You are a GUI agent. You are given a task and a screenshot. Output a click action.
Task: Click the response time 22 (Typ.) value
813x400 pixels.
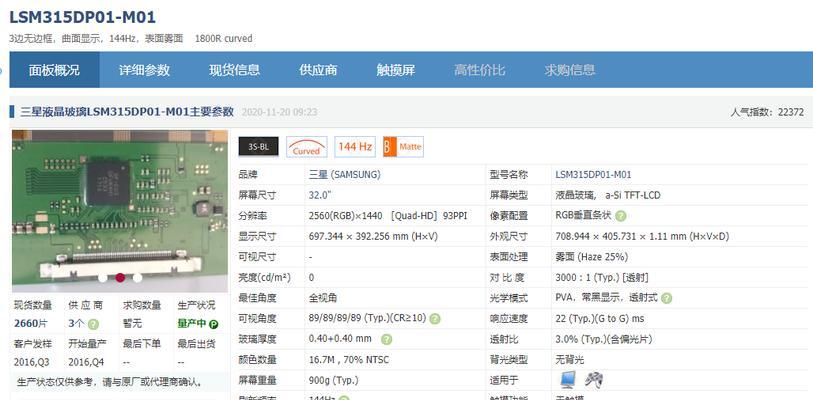click(599, 319)
